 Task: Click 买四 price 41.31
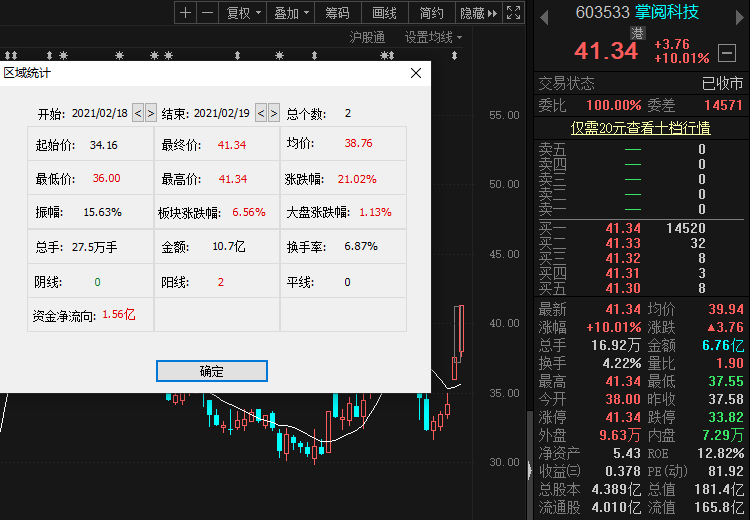click(x=623, y=273)
